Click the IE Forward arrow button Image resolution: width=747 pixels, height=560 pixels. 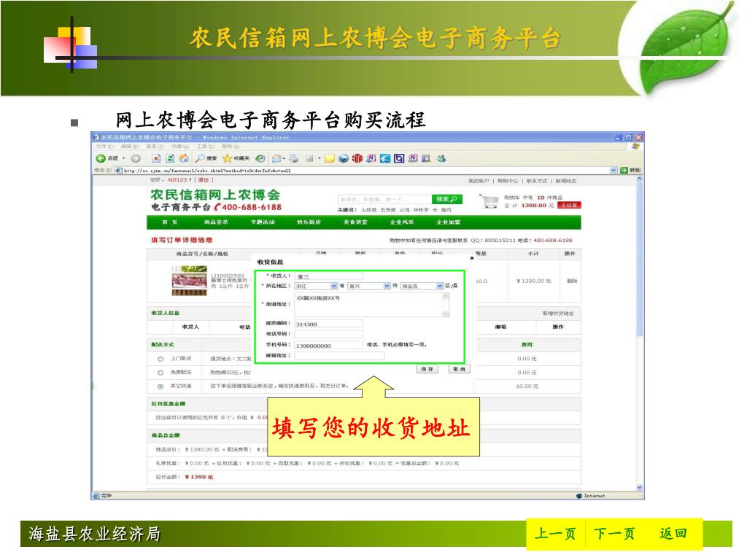pos(135,158)
